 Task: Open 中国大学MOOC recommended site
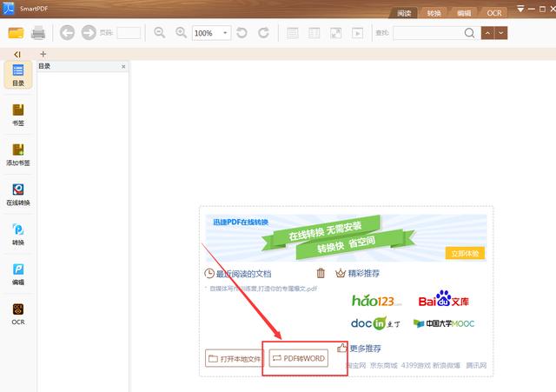444,323
